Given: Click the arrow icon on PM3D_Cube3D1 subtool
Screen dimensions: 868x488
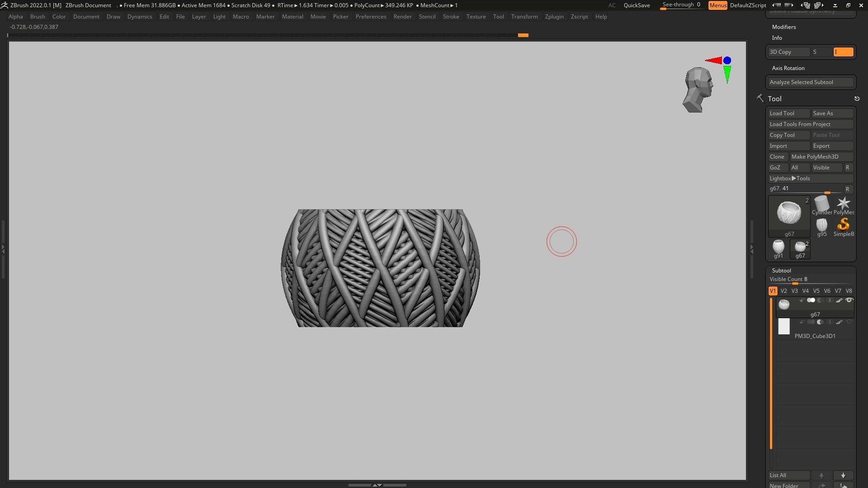Looking at the screenshot, I should click(802, 322).
